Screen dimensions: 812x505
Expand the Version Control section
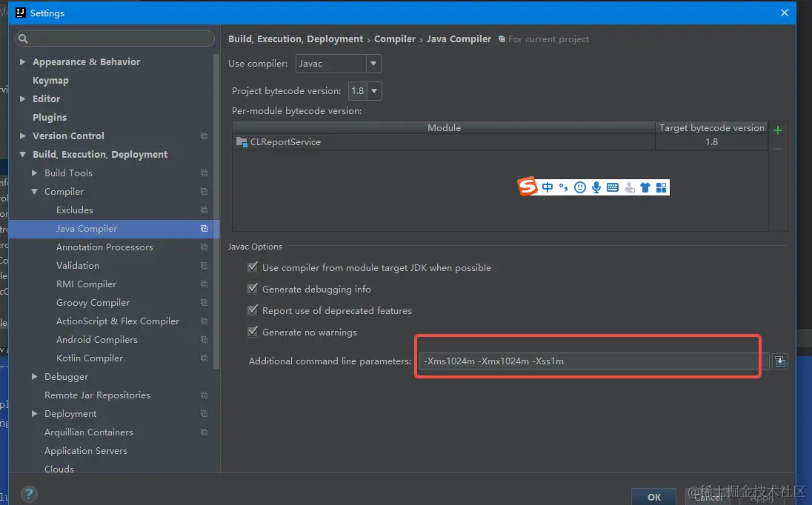(x=22, y=136)
